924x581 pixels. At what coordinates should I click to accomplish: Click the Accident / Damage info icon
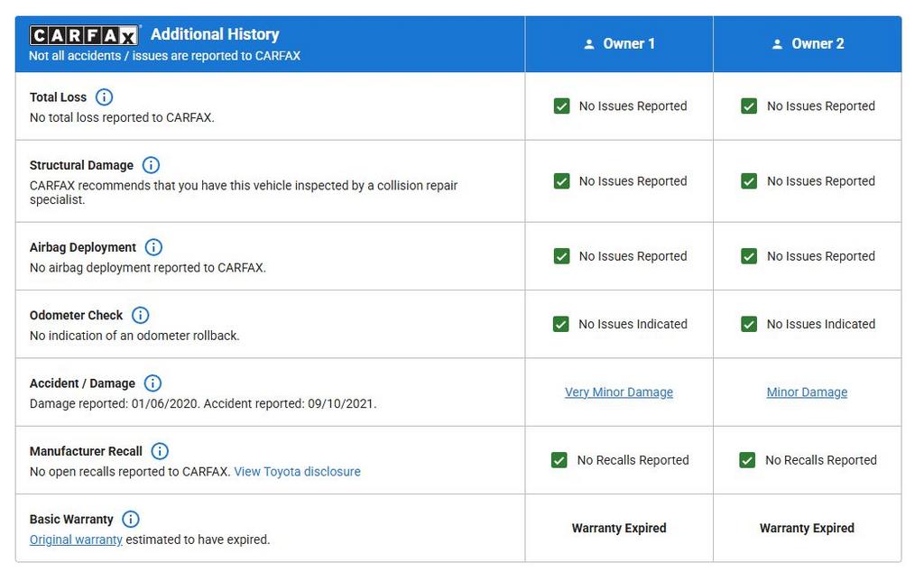tap(152, 383)
